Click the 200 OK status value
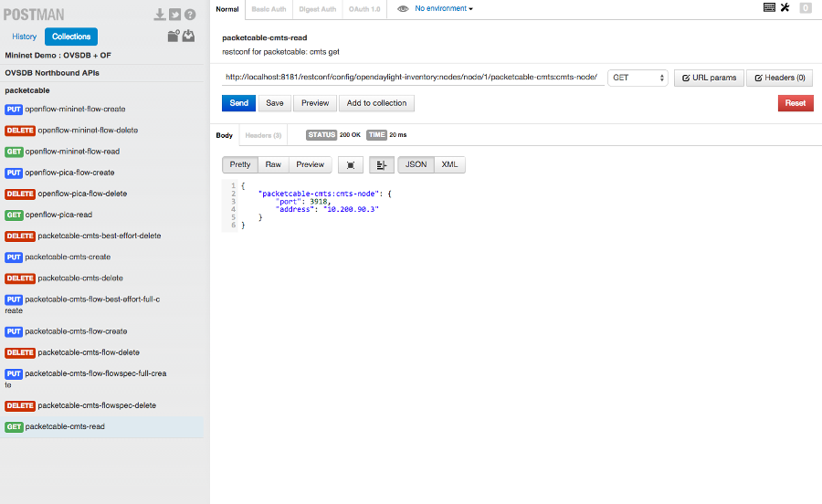Screen dimensions: 822x504 [350, 135]
